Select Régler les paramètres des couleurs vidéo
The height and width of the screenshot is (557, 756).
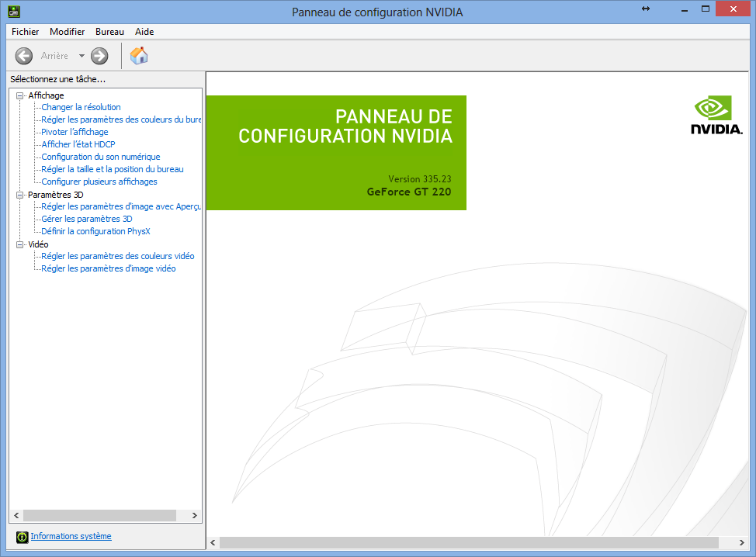[118, 256]
